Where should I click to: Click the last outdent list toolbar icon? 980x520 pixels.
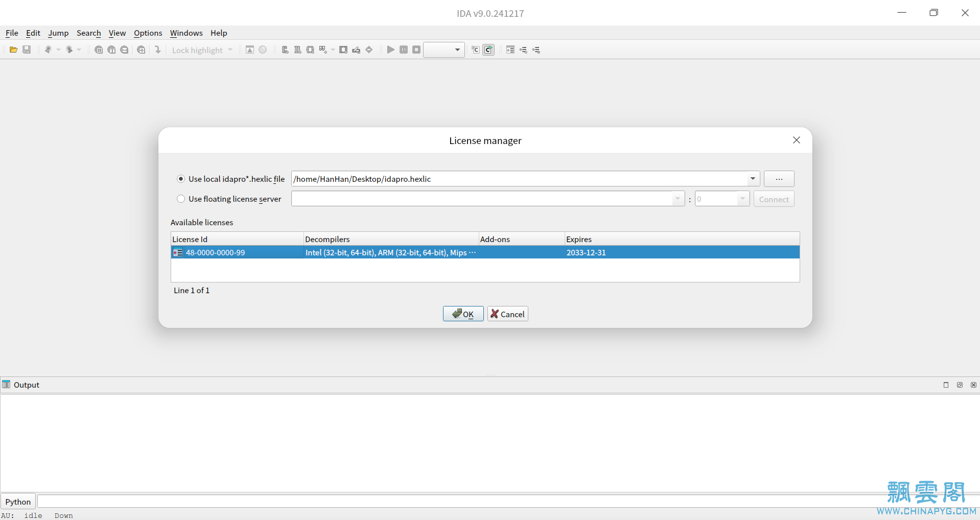pyautogui.click(x=536, y=50)
